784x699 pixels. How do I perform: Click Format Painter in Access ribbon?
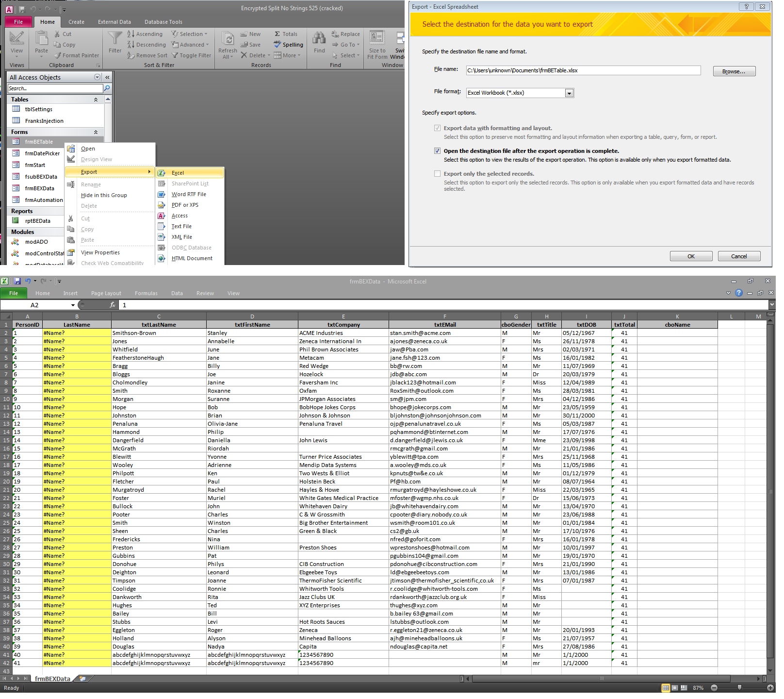coord(77,55)
